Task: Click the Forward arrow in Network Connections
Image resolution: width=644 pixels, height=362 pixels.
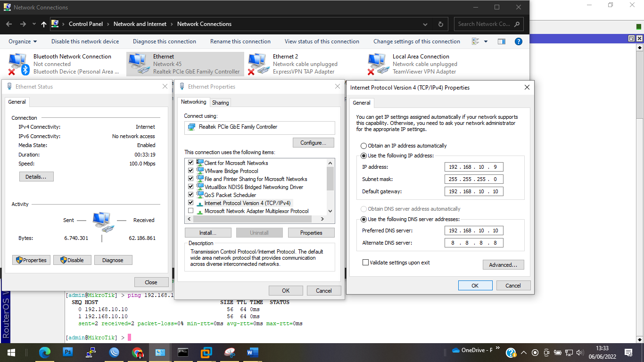Action: (x=23, y=24)
